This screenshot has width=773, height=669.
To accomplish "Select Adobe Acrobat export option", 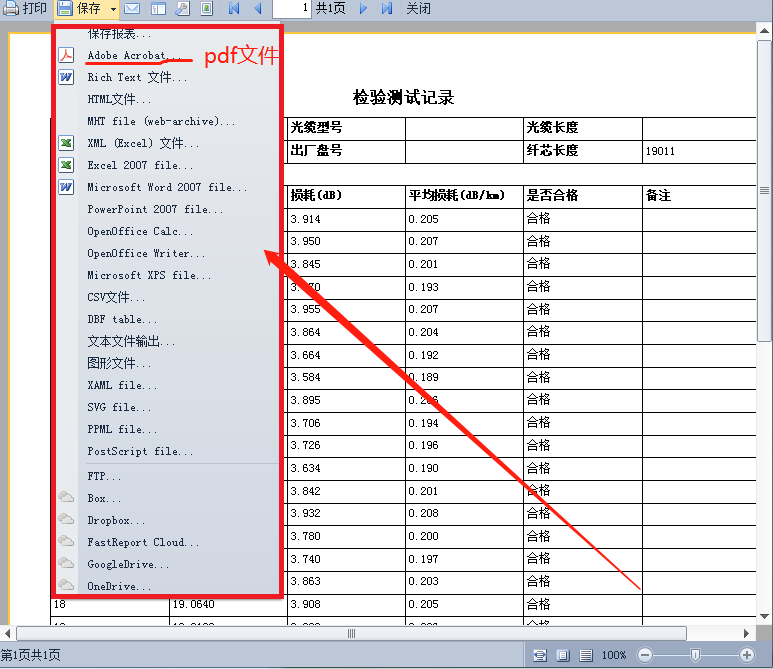I will [134, 55].
